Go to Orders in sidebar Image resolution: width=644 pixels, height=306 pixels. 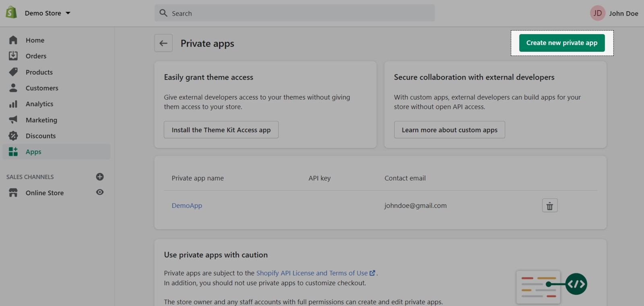pyautogui.click(x=36, y=56)
